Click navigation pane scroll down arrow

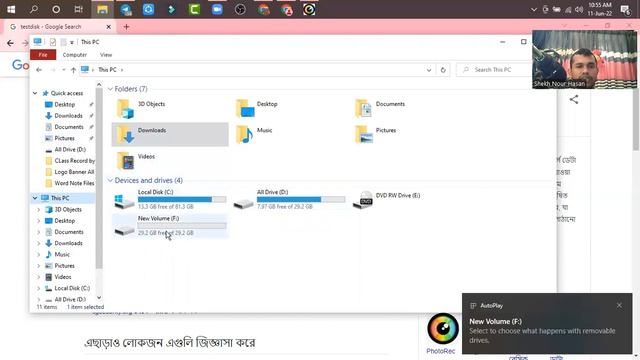point(99,298)
